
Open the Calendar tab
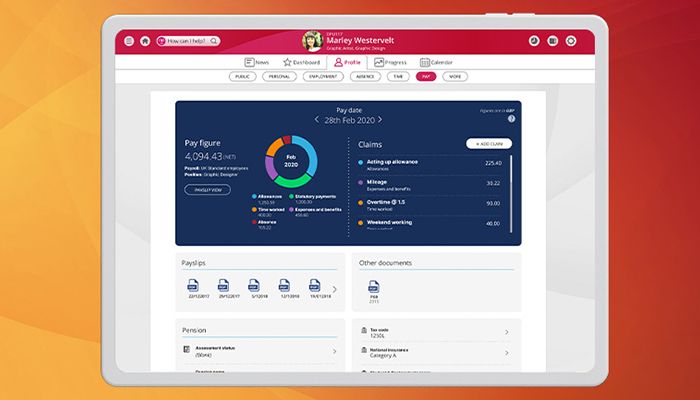[x=436, y=62]
